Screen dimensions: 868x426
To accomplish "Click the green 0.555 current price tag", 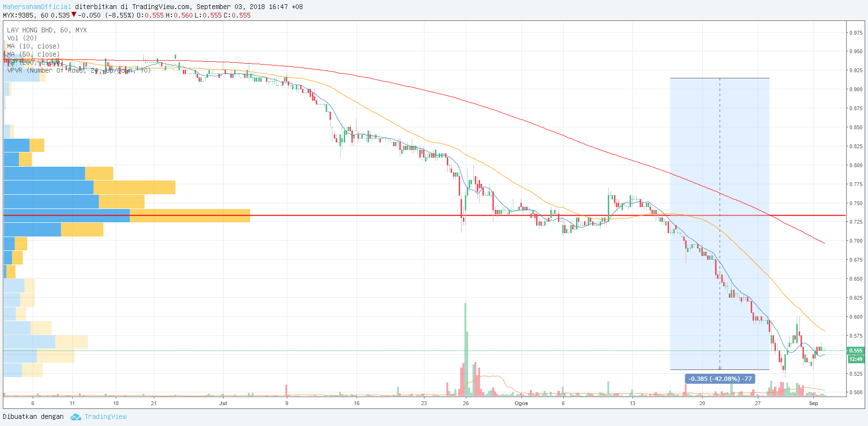I will click(x=856, y=350).
